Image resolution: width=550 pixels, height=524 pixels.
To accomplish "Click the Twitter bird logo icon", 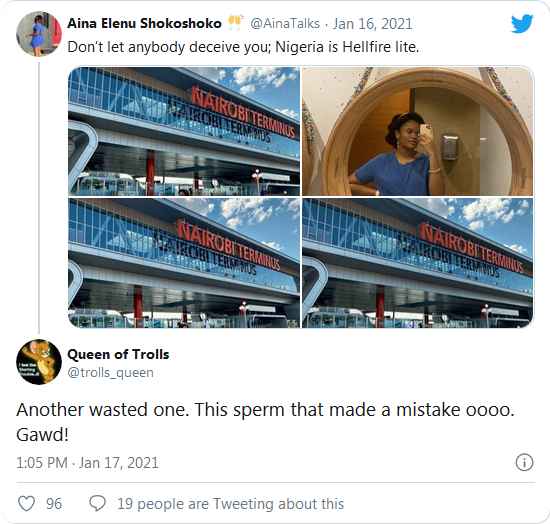I will pos(522,23).
